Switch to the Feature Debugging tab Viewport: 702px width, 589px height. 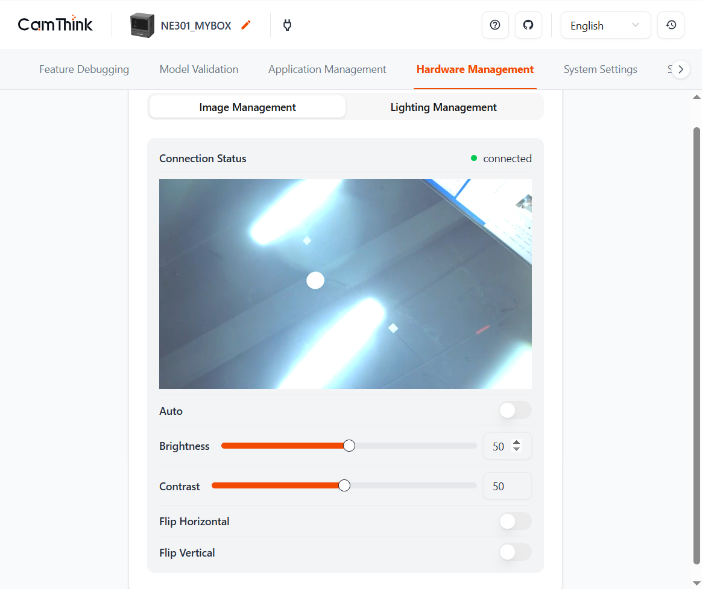tap(84, 69)
